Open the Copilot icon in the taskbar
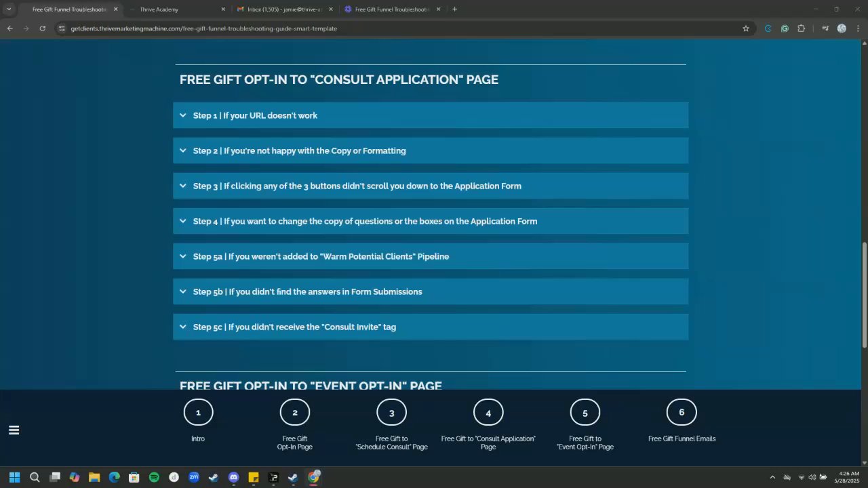Viewport: 868px width, 488px height. [75, 477]
